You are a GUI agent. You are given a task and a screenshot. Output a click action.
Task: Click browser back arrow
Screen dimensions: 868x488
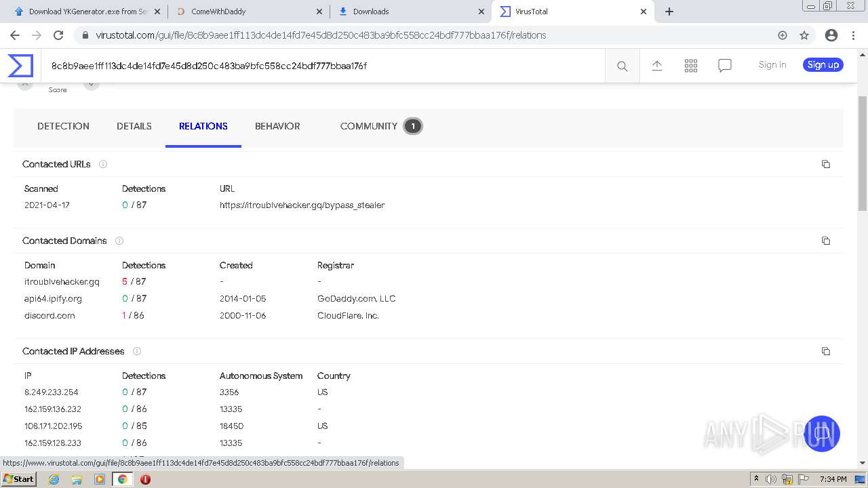point(15,35)
